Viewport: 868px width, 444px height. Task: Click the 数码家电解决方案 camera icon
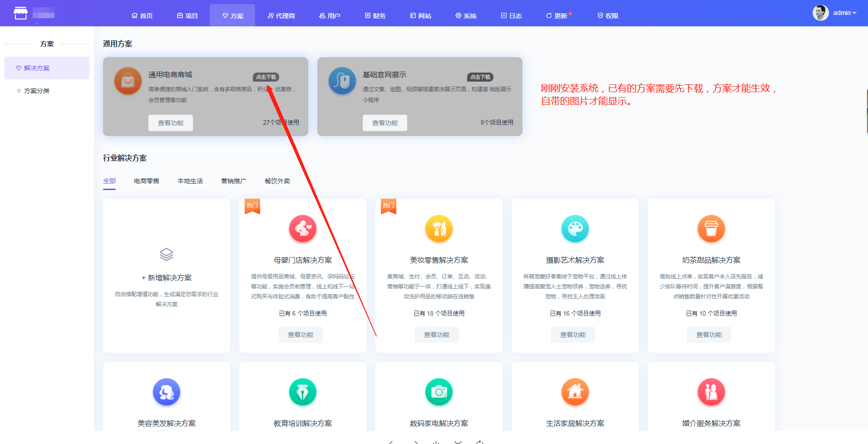[x=439, y=392]
